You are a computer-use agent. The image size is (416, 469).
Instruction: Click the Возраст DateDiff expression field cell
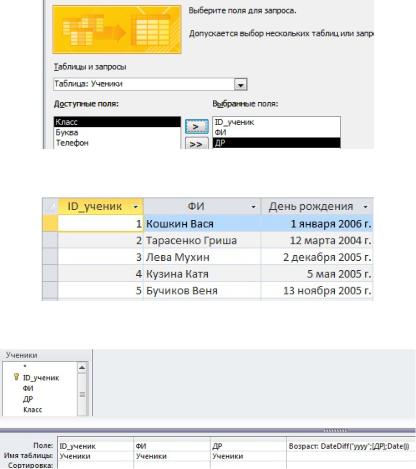click(351, 446)
